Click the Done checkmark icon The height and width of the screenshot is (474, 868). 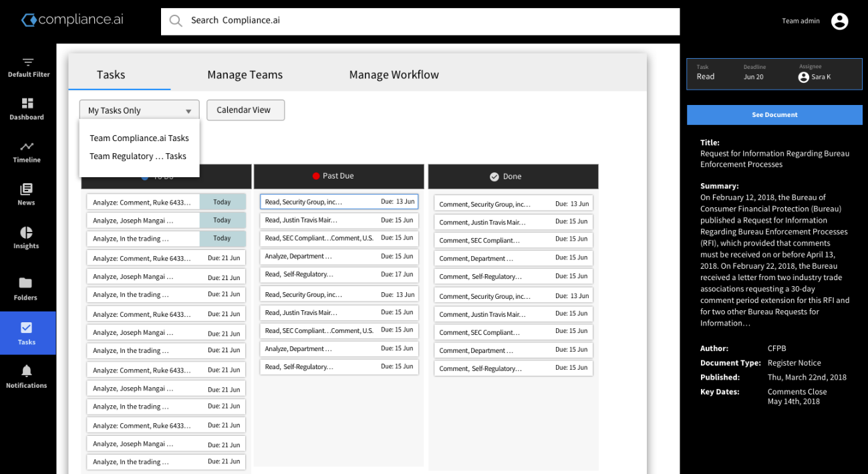click(494, 176)
